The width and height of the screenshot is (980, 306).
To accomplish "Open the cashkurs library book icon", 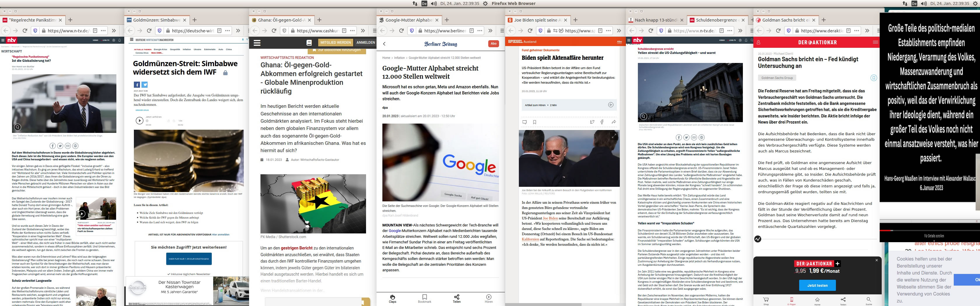I will click(x=309, y=43).
